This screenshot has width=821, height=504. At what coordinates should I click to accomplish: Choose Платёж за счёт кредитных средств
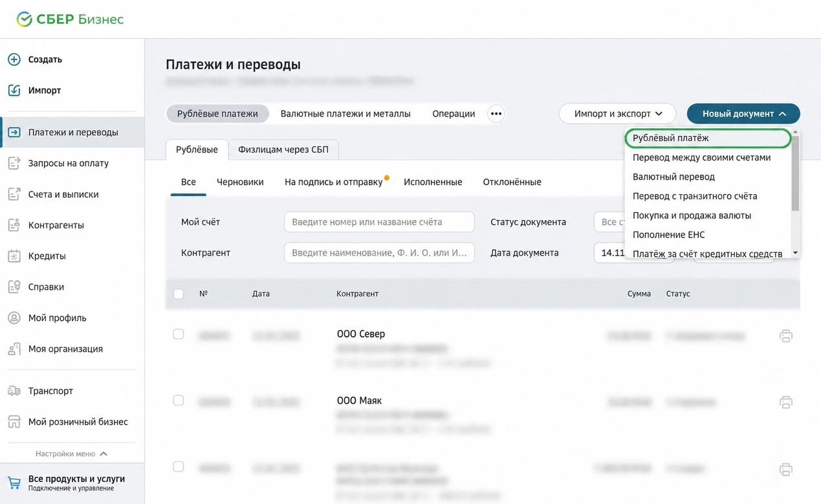(x=707, y=254)
